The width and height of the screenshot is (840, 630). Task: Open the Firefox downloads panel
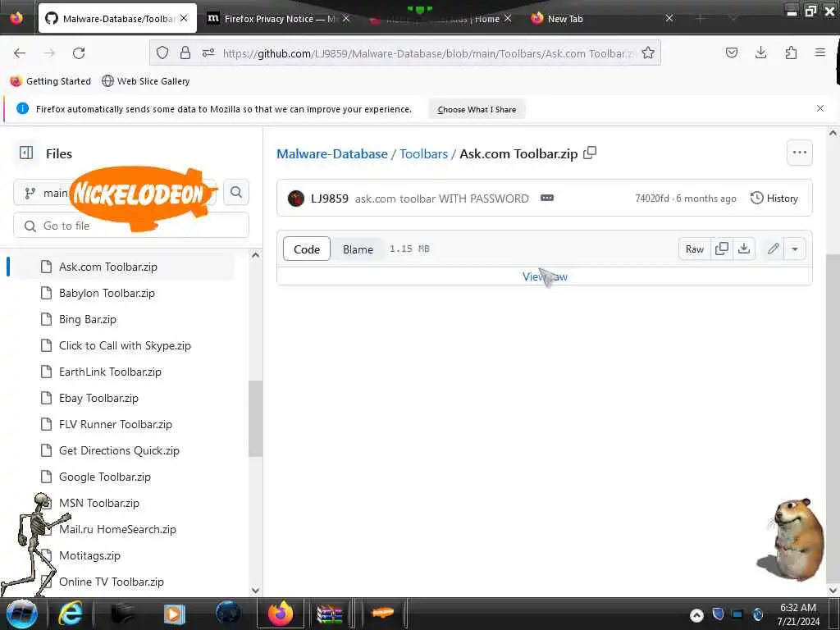pos(760,52)
